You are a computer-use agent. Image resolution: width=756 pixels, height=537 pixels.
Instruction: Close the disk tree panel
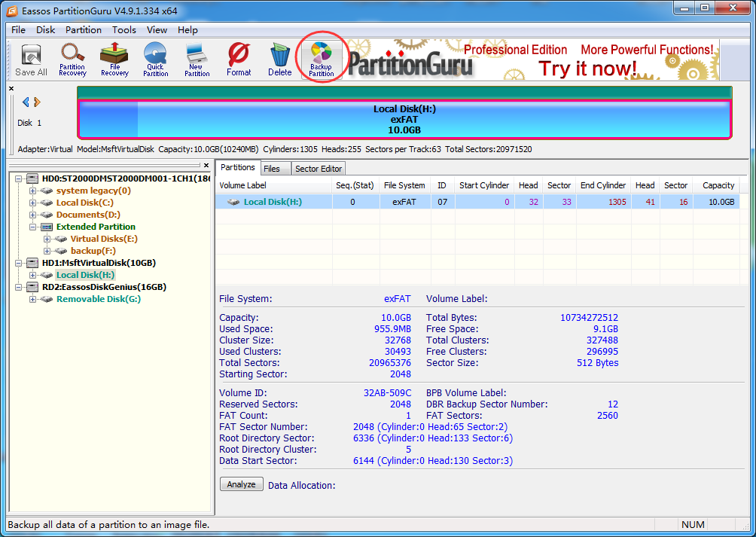206,166
